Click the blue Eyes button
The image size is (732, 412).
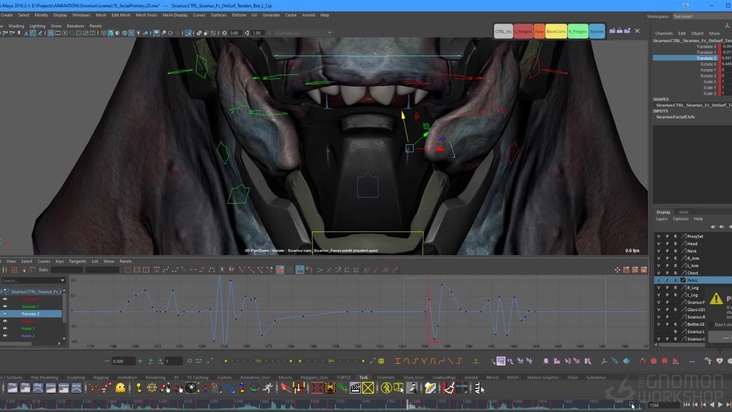tap(597, 31)
